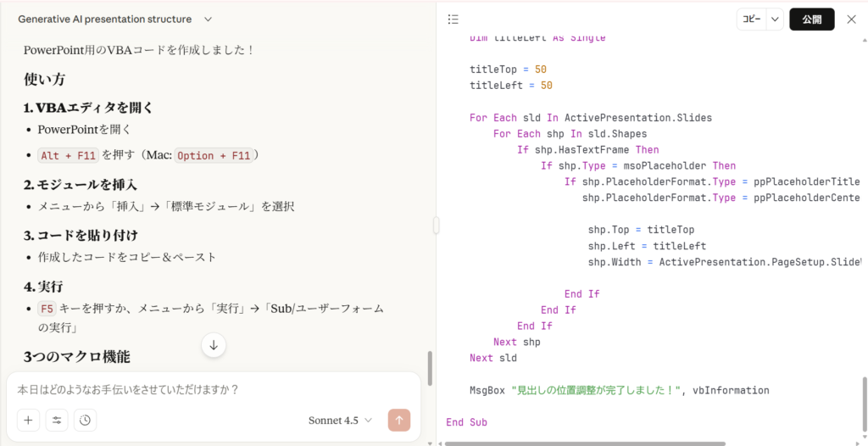Click the black 公開 publish button
Screen dimensions: 868x446
811,20
